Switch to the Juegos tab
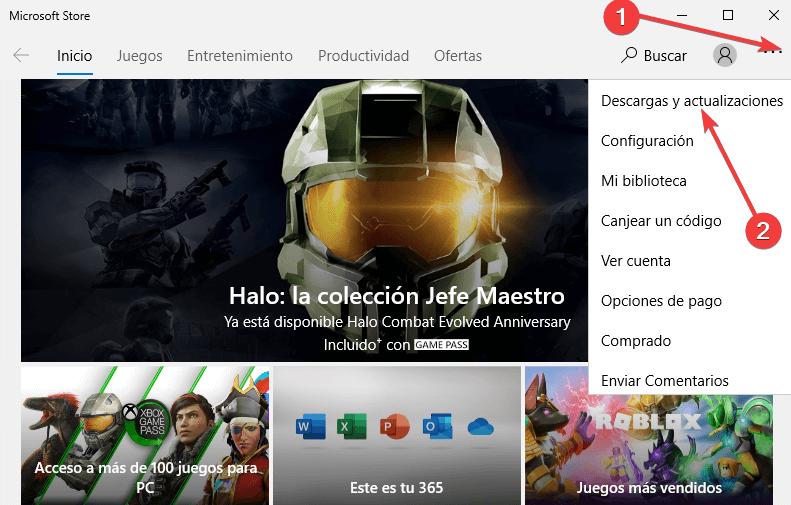The height and width of the screenshot is (505, 791). pyautogui.click(x=140, y=55)
